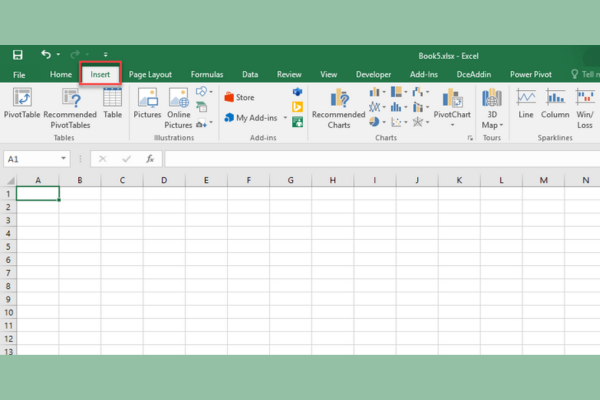Expand the PivotChart dropdown arrow
This screenshot has width=600, height=400.
pyautogui.click(x=452, y=125)
